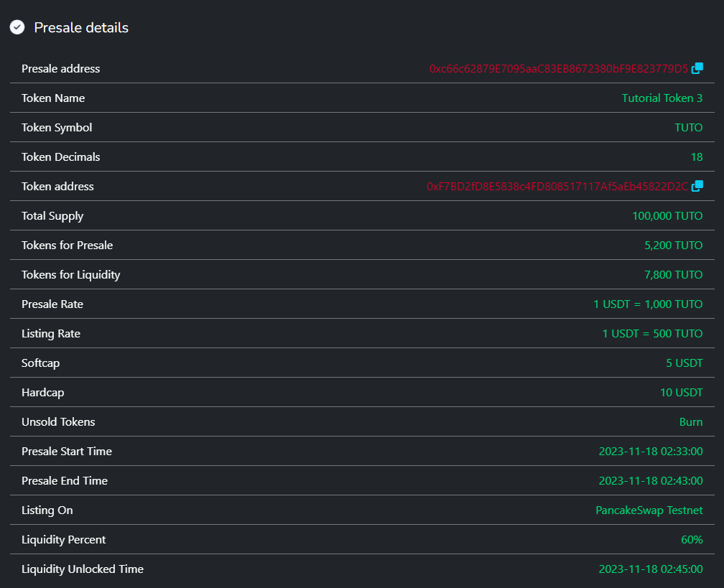Select the presale end time 02:43:00 value
The width and height of the screenshot is (724, 588).
tap(650, 481)
